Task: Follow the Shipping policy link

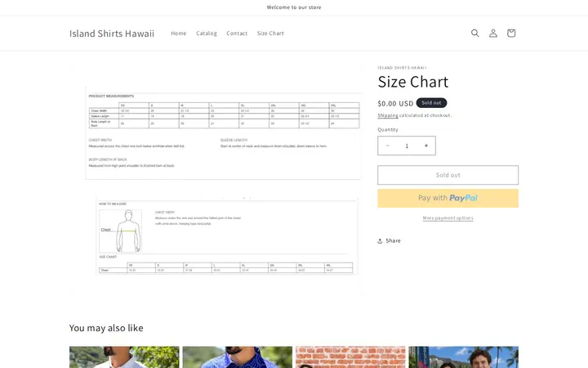Action: tap(388, 115)
